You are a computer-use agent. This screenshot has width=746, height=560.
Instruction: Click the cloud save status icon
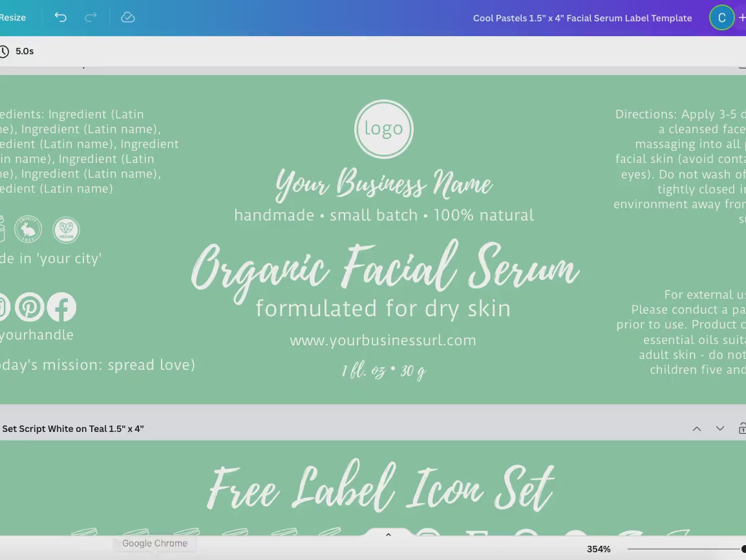(128, 17)
